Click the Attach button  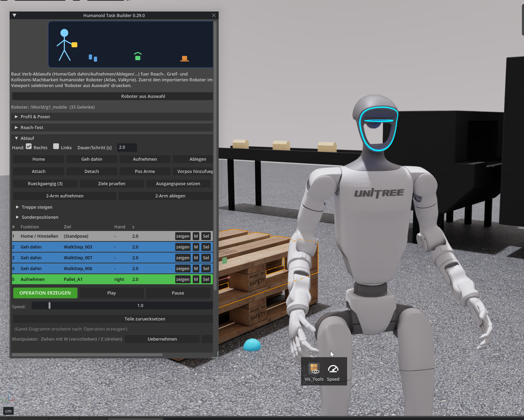(x=38, y=171)
